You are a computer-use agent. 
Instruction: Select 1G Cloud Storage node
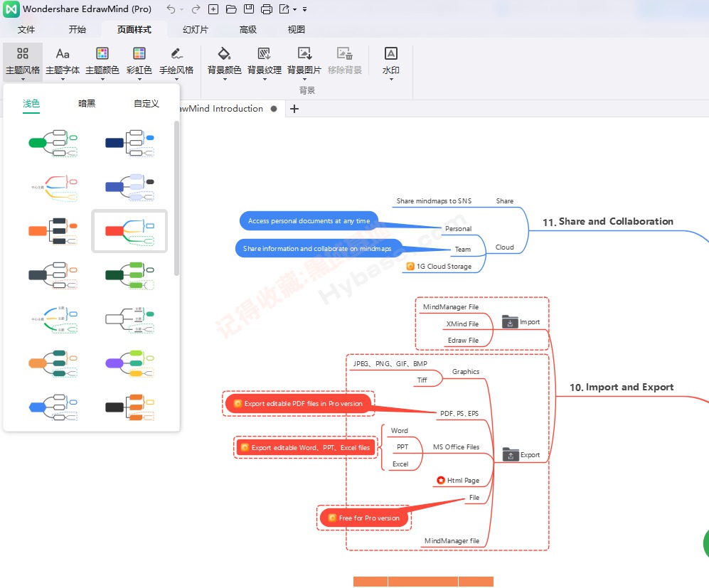(x=439, y=266)
